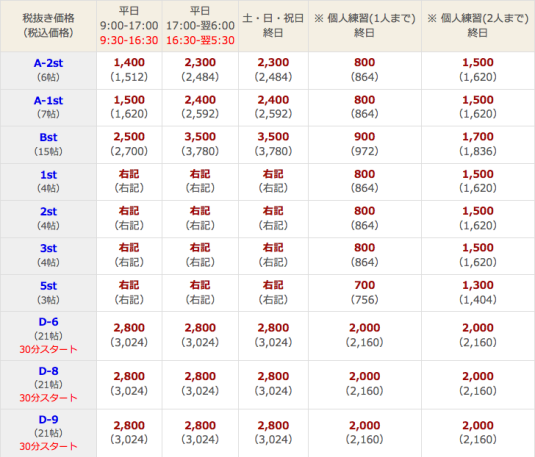Click the 5st studio link
The height and width of the screenshot is (457, 535).
tap(48, 286)
